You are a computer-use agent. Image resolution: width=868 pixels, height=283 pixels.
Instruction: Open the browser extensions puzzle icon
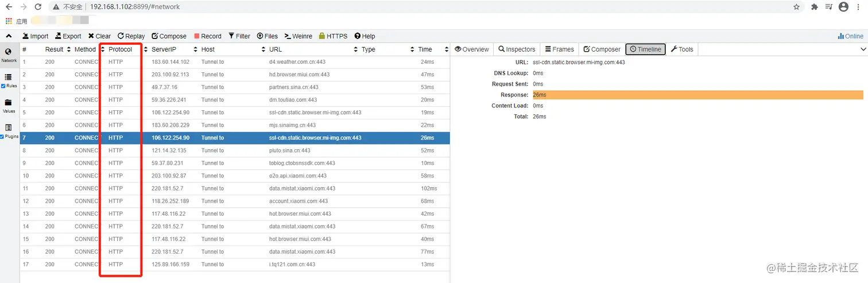815,7
